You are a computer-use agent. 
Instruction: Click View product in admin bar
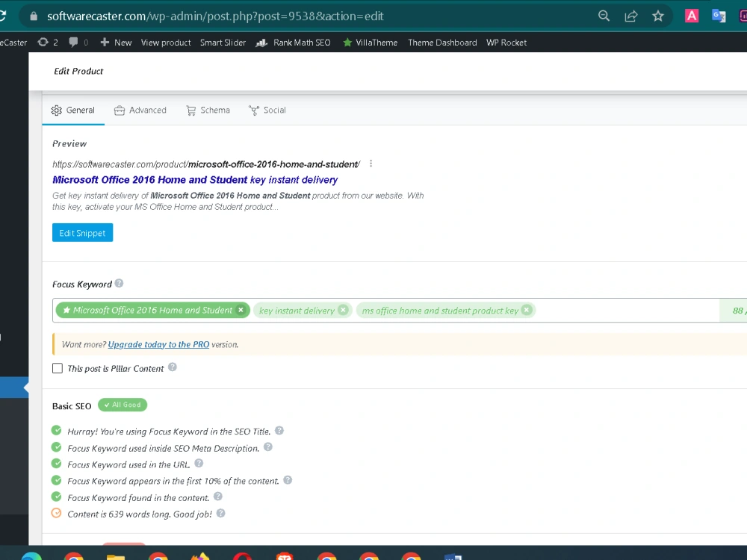click(166, 43)
